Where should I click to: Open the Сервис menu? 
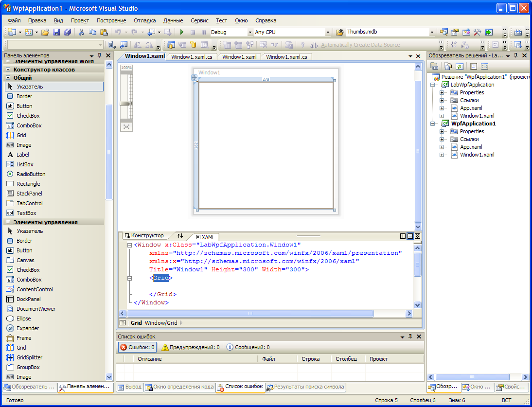199,20
